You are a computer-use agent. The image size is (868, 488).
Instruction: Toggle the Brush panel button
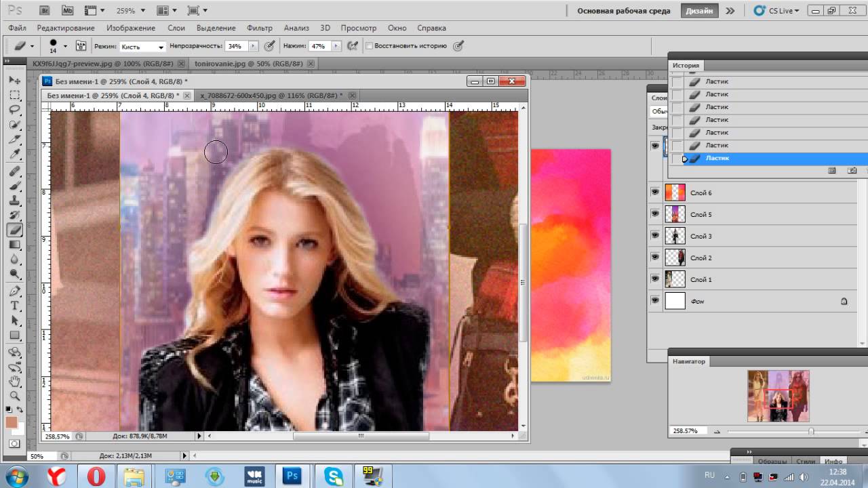(81, 46)
